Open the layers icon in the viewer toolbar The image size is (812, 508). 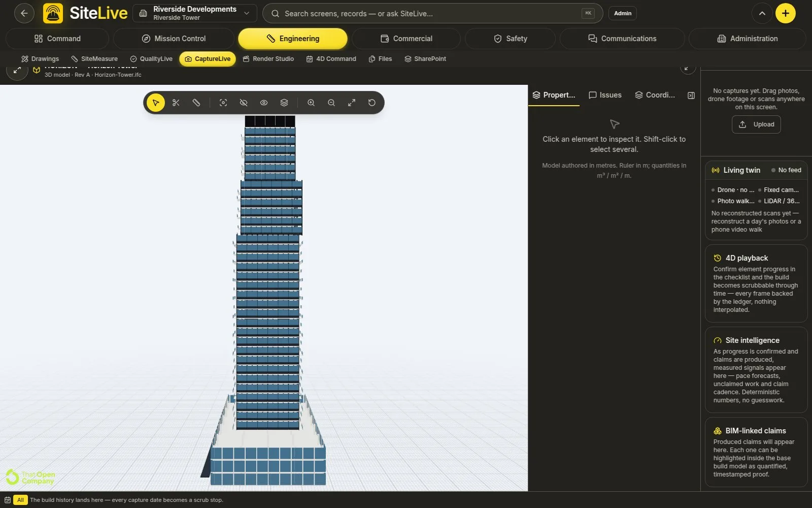pyautogui.click(x=284, y=103)
